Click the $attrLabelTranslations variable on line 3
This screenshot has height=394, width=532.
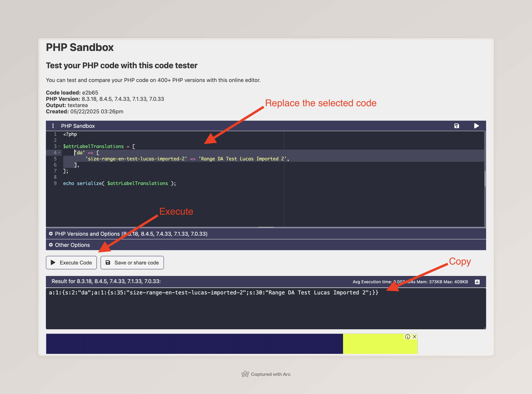(x=93, y=146)
